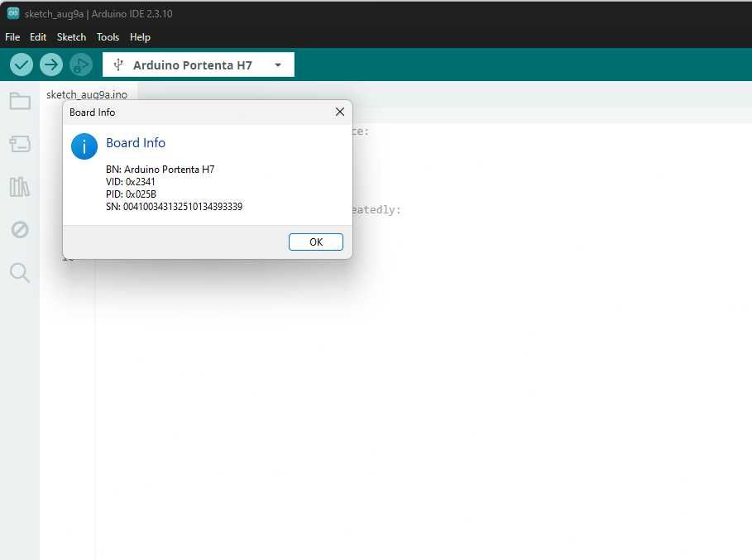Screen dimensions: 752x560
Task: Open the Help menu
Action: 140,37
